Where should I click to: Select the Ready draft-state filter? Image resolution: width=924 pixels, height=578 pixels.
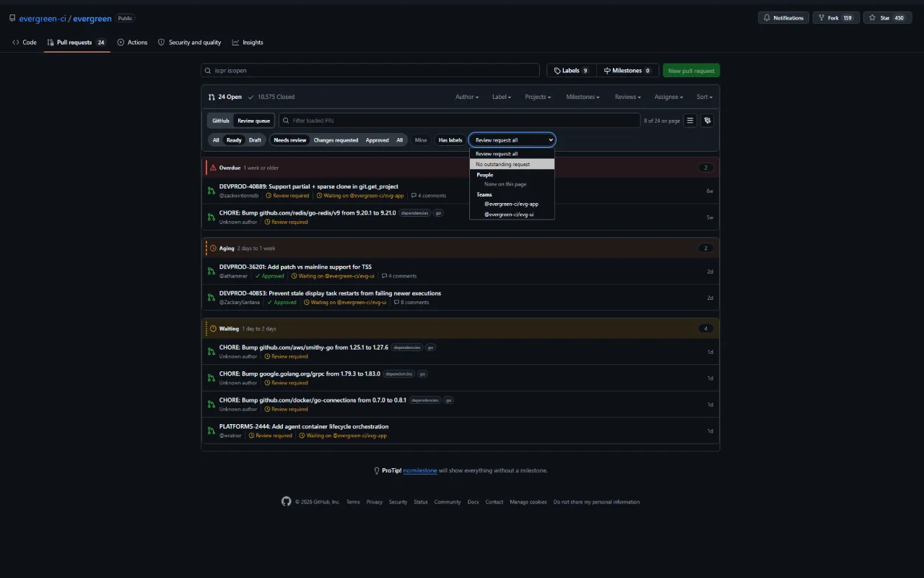[234, 140]
